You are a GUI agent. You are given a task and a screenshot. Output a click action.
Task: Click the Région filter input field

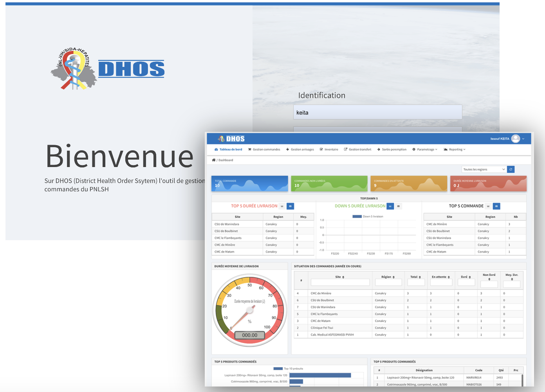(388, 282)
